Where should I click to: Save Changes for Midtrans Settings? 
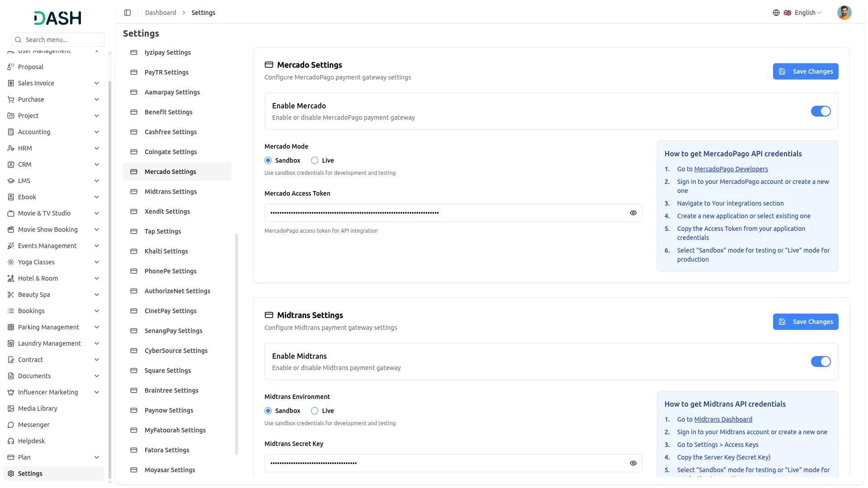806,322
